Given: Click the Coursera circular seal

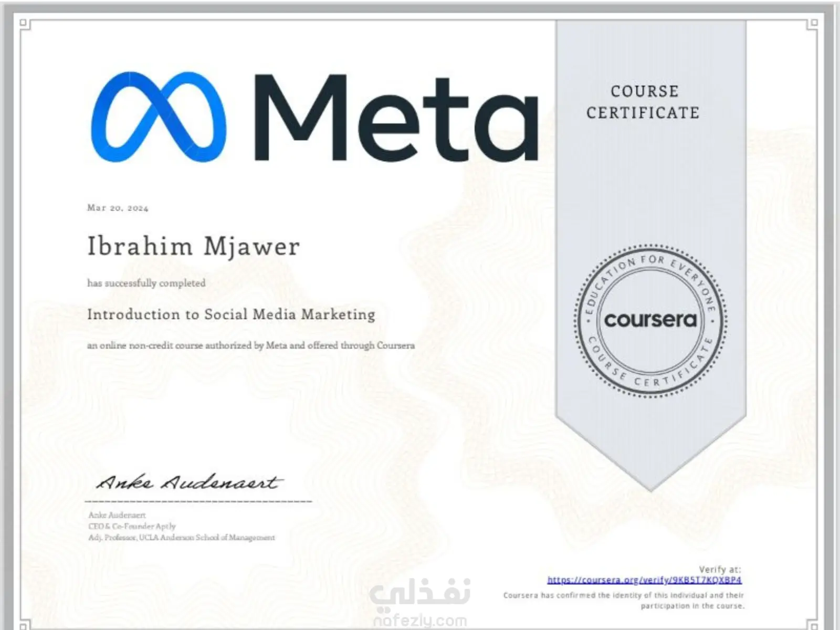Looking at the screenshot, I should pyautogui.click(x=650, y=320).
